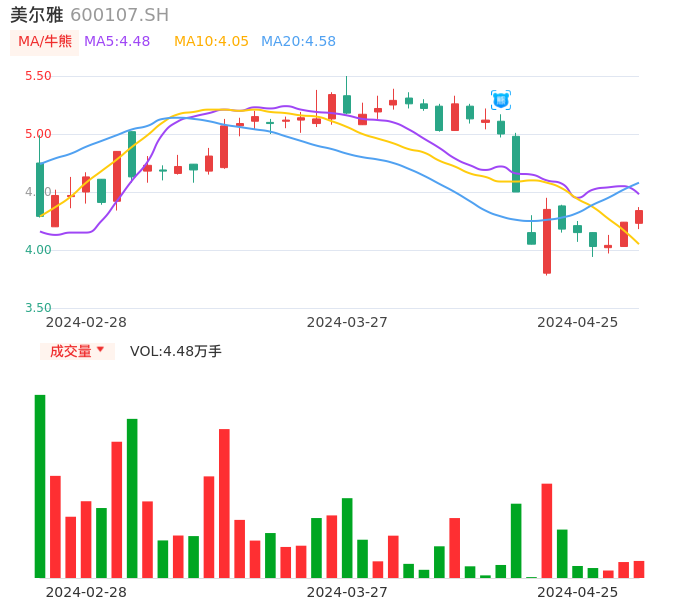Select the MA10:4.05 legend label
Screen dimensions: 686x606
coord(211,42)
